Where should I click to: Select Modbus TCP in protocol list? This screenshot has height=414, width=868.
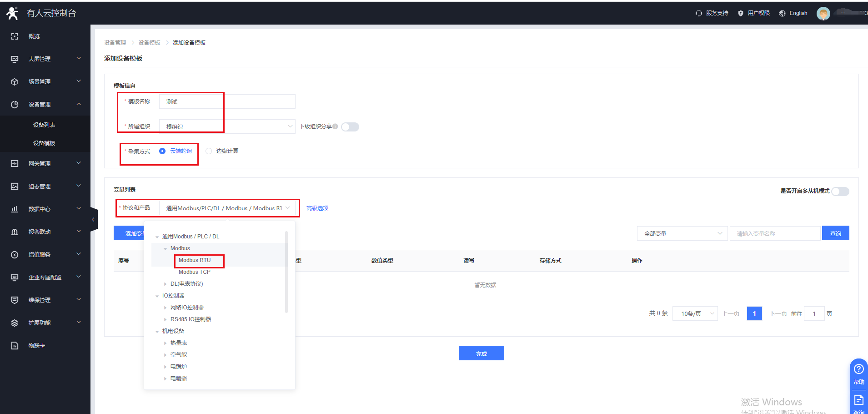click(x=195, y=272)
